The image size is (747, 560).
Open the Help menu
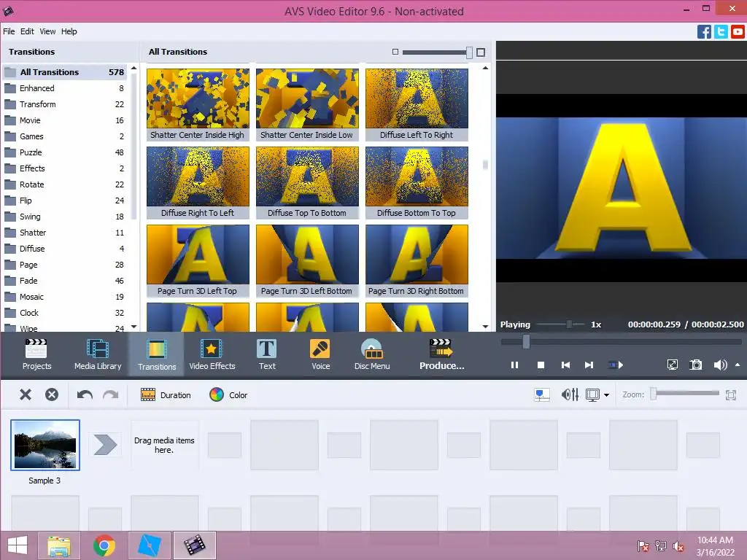[69, 31]
